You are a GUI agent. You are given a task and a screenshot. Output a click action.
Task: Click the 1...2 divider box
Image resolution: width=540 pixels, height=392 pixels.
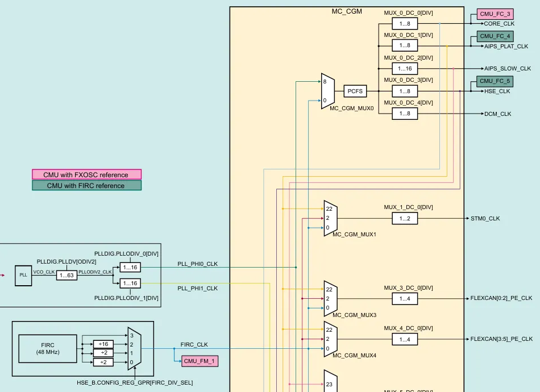point(405,219)
